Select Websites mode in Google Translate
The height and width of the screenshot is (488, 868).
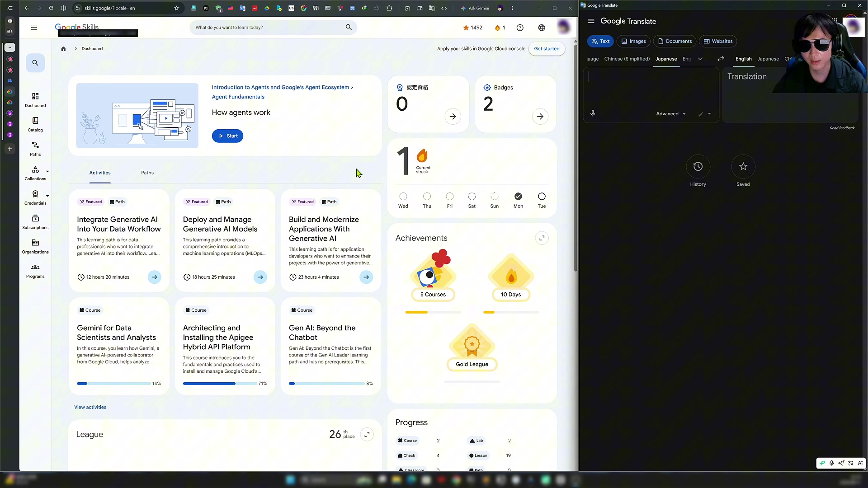click(x=718, y=41)
